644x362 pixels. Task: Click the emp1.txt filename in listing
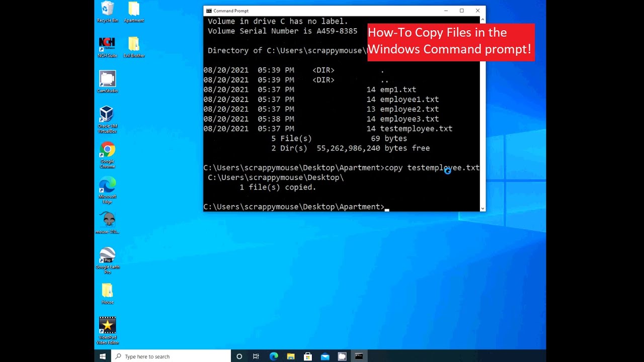point(398,89)
